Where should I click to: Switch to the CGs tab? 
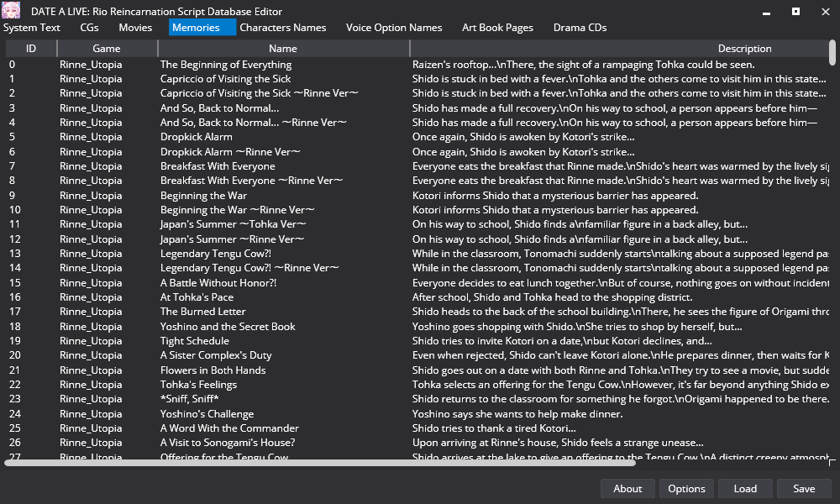tap(90, 28)
